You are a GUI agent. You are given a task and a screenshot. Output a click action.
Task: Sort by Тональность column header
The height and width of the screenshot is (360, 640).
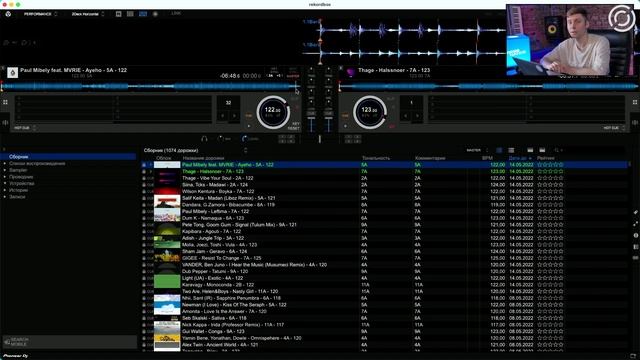376,158
